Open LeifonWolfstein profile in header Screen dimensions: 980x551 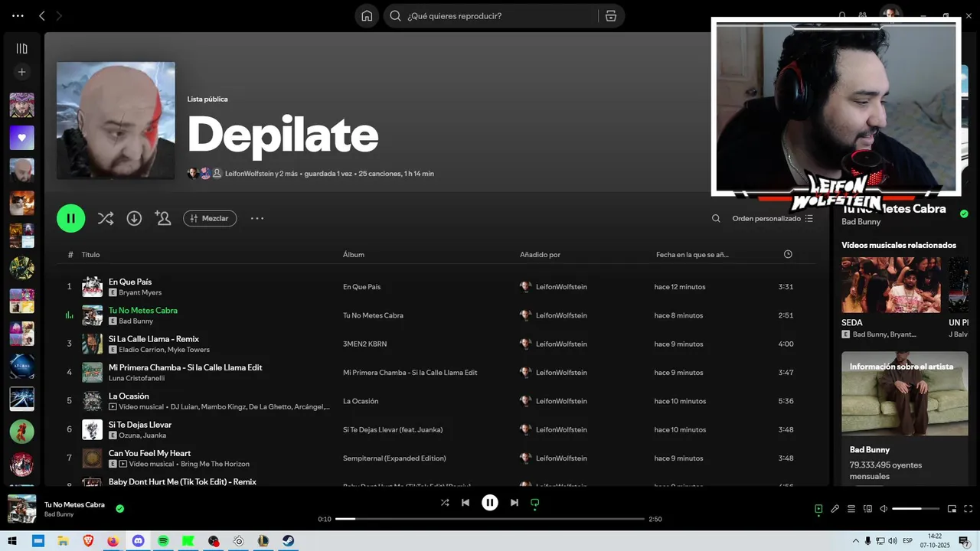click(x=250, y=174)
